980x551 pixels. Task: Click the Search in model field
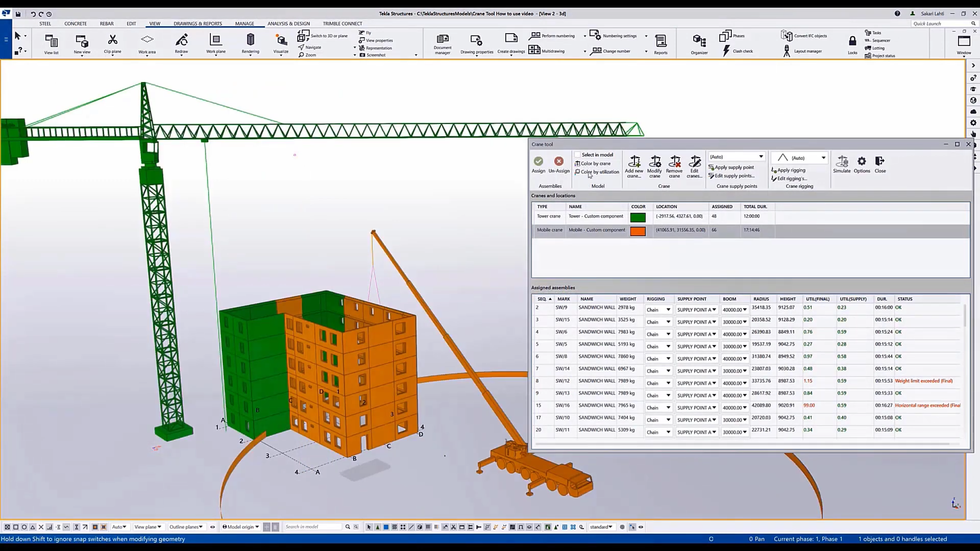click(x=312, y=527)
